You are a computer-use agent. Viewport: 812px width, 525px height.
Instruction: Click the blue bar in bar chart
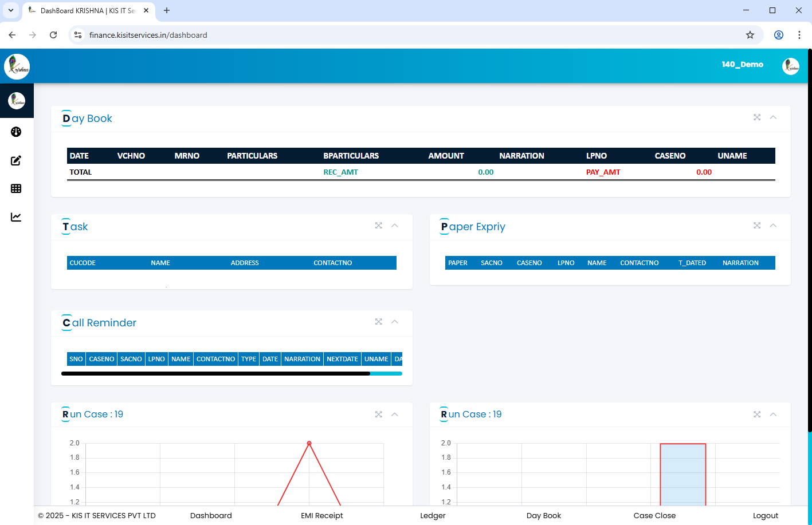coord(683,475)
